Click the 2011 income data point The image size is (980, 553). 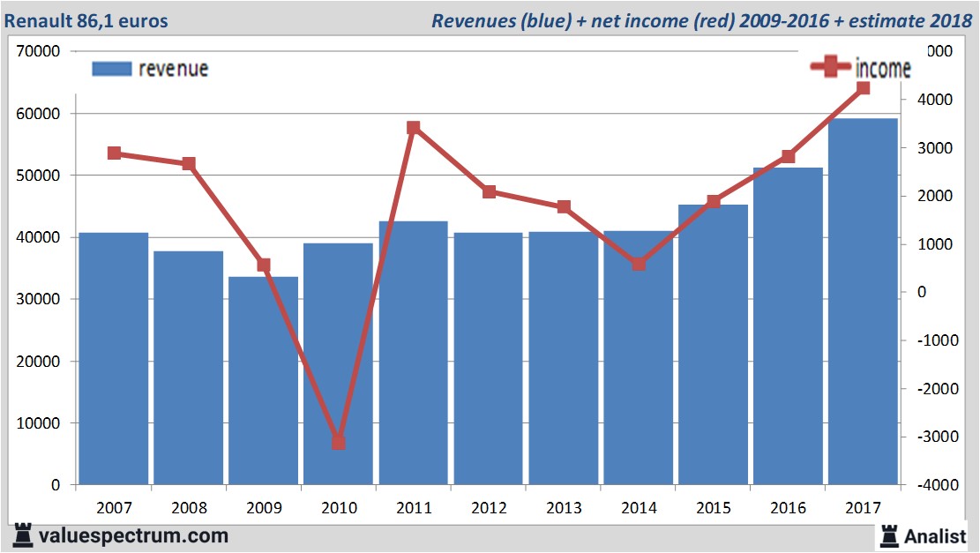click(x=414, y=128)
